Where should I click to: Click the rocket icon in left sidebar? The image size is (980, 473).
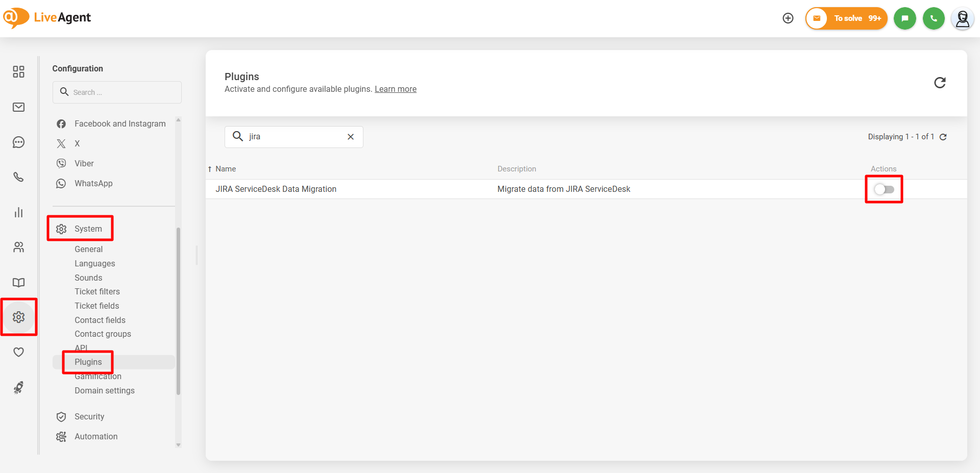click(19, 388)
